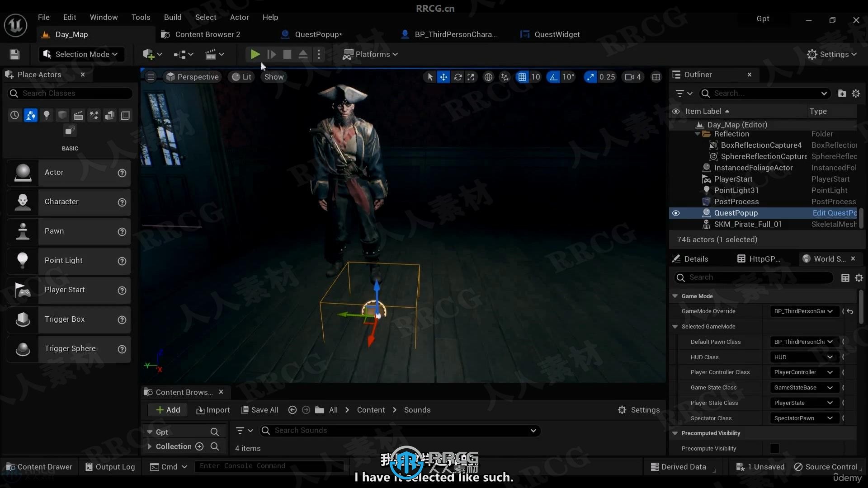868x488 pixels.
Task: Toggle visibility of QuestPopup actor
Action: [x=676, y=213]
